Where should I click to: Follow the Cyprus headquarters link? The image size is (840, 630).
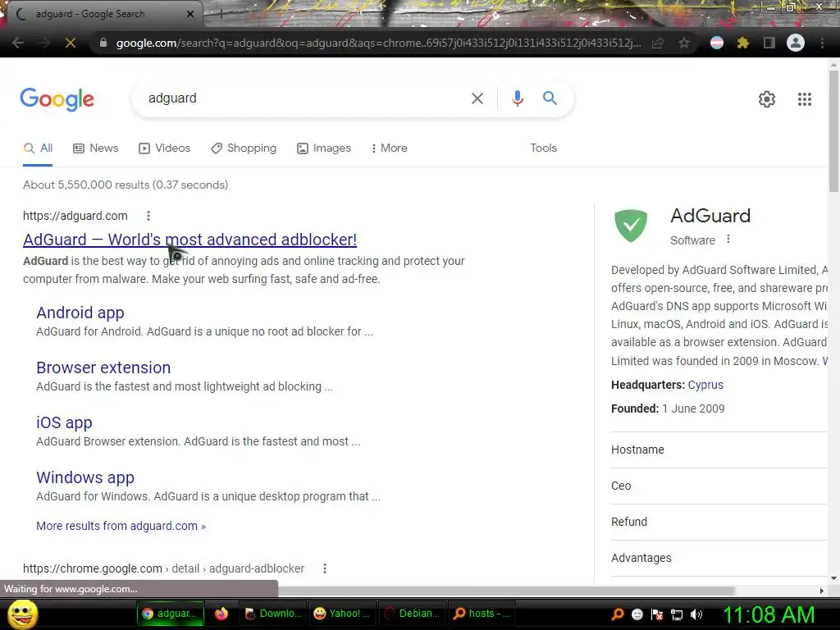(x=705, y=385)
